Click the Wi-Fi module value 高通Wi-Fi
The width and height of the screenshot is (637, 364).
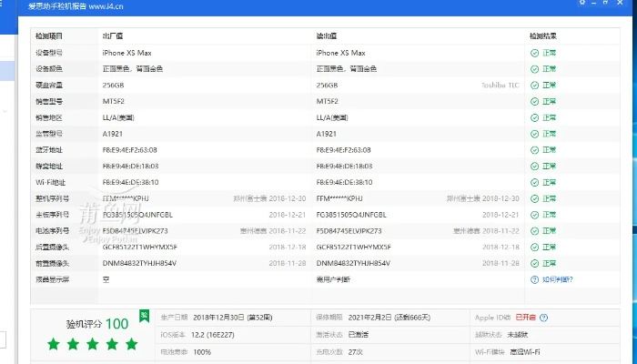click(525, 352)
